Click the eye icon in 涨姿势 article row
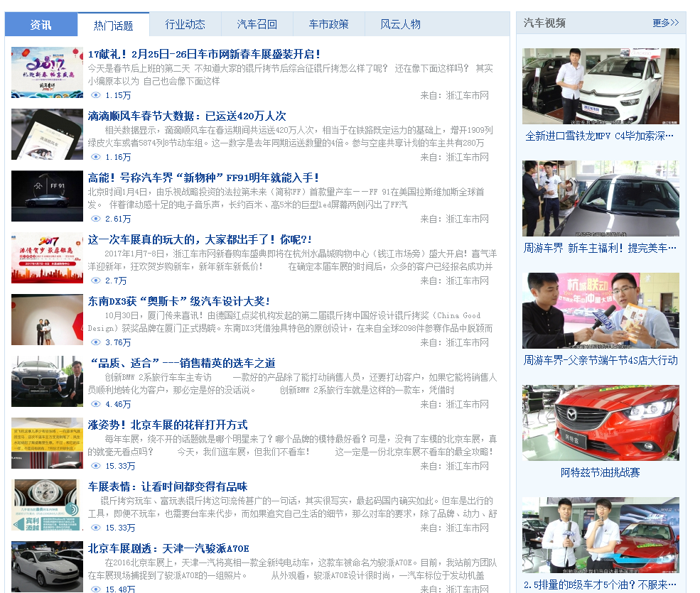 click(x=95, y=466)
